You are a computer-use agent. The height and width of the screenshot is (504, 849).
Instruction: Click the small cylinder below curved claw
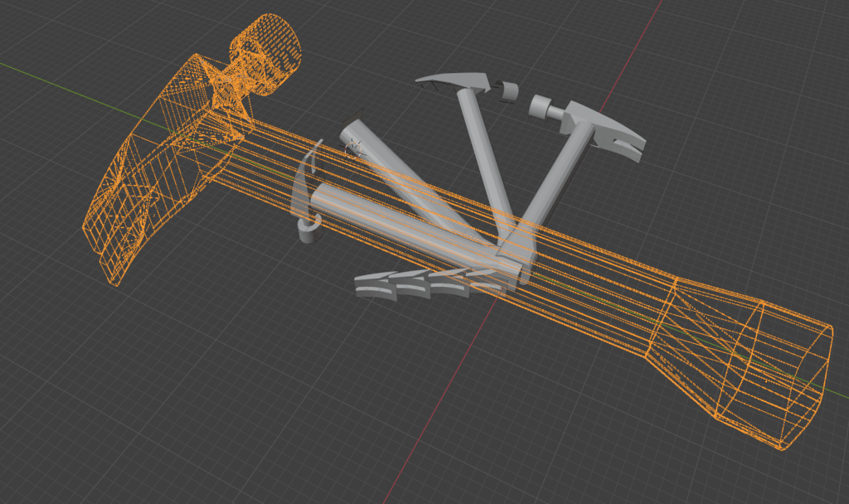[x=308, y=237]
